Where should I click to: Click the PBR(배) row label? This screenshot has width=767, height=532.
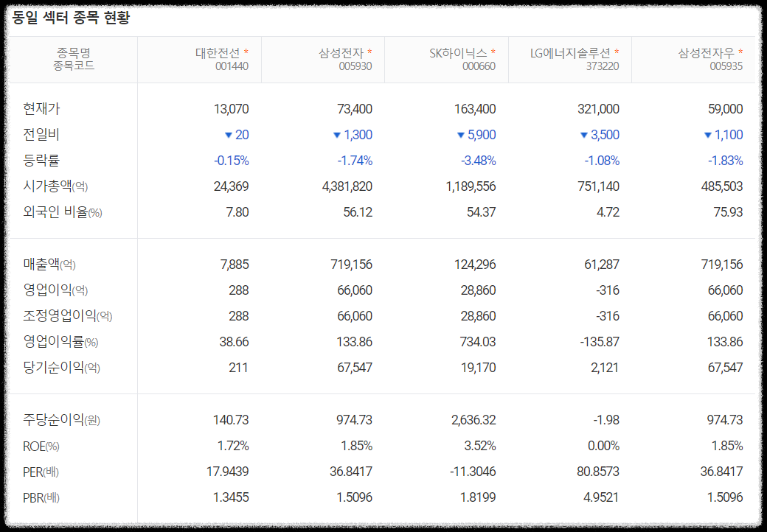[41, 498]
